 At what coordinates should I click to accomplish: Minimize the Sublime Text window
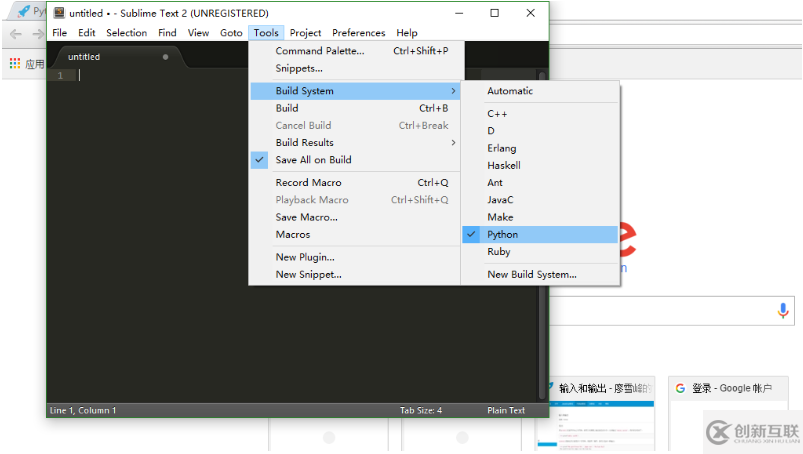pos(459,13)
